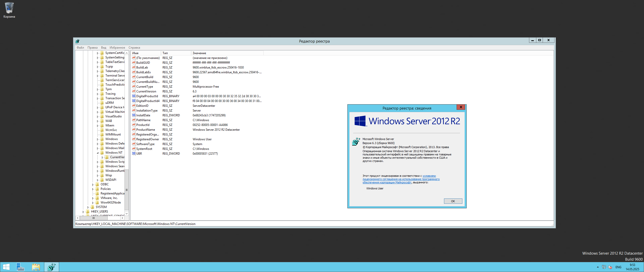Select the Windows Defender tree item
Image resolution: width=644 pixels, height=272 pixels.
click(x=115, y=144)
